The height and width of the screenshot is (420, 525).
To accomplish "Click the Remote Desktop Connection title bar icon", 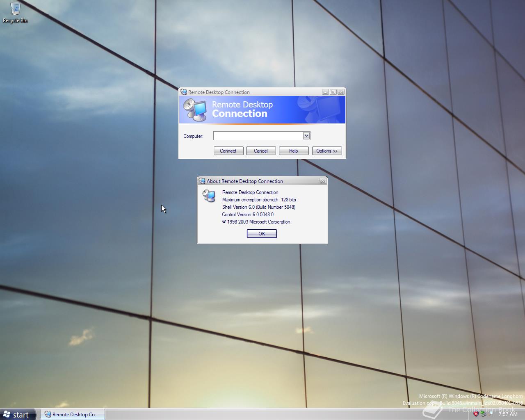I will (x=183, y=92).
